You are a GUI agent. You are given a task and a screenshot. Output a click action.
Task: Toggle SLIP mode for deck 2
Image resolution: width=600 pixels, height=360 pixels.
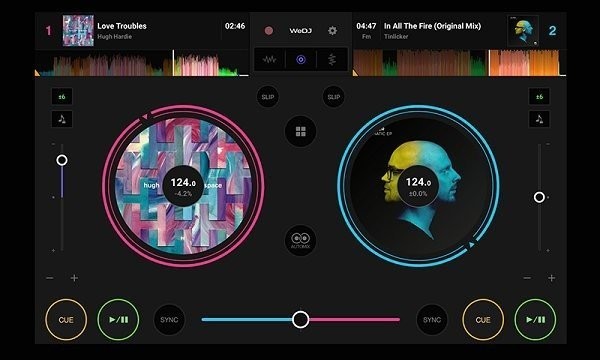click(334, 97)
